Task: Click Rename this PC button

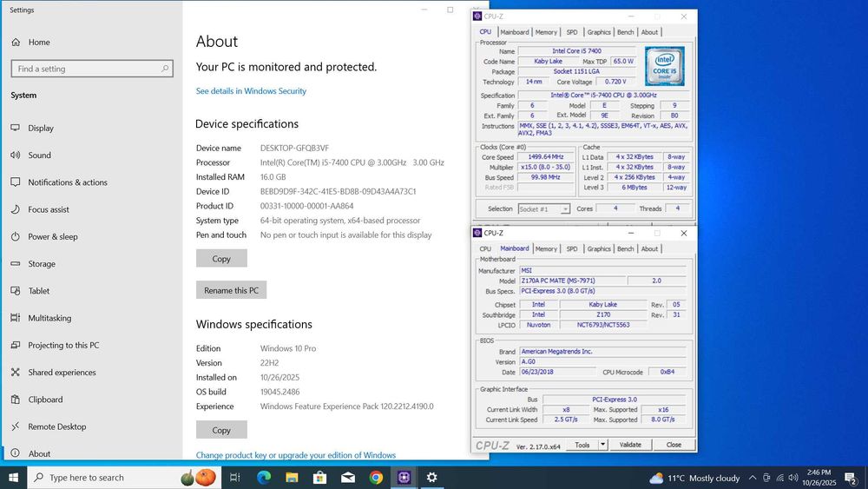Action: (230, 290)
